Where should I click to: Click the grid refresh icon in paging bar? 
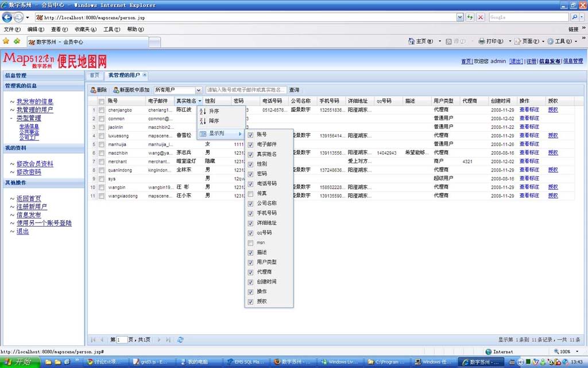coord(180,339)
